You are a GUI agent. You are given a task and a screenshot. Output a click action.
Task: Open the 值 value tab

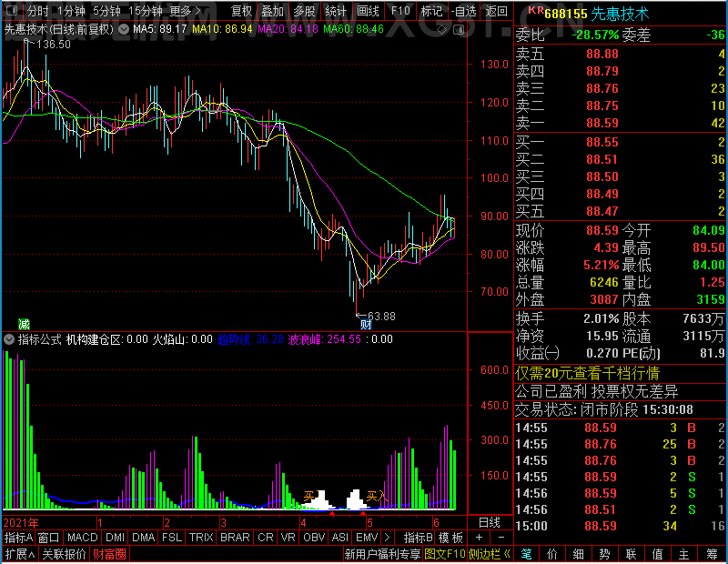coord(657,554)
